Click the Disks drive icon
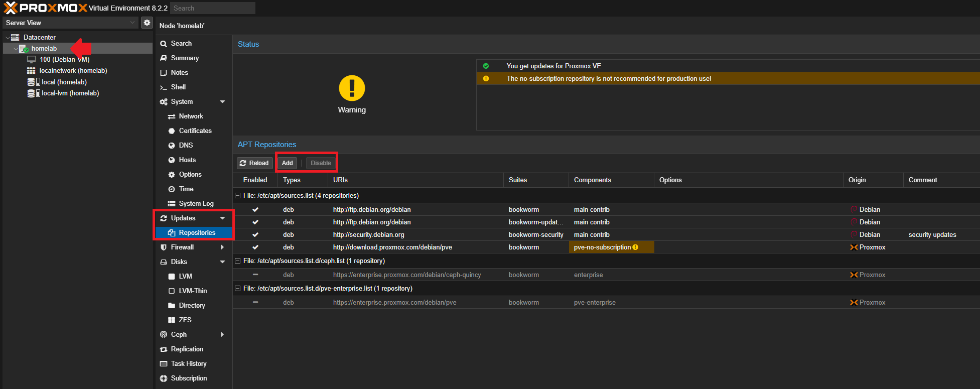The image size is (980, 389). (164, 262)
